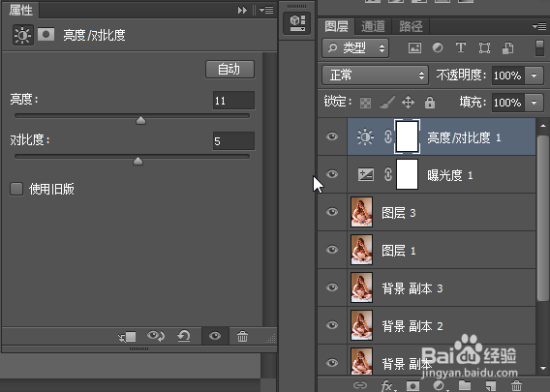Screen dimensions: 550x392
Task: Click the 曝光度 1 exposure adjustment icon
Action: 365,174
